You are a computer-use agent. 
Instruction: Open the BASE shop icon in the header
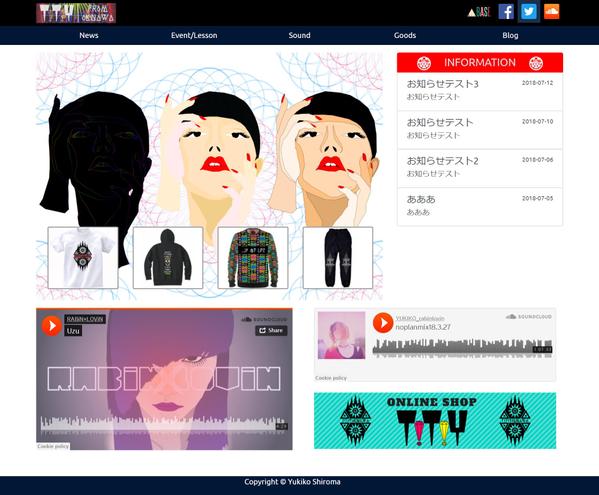[x=479, y=12]
